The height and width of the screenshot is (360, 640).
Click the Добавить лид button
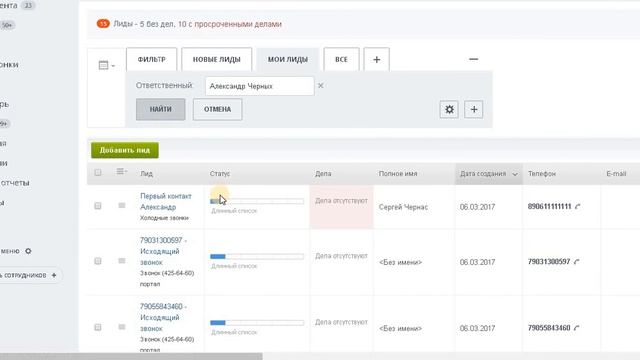pos(125,150)
